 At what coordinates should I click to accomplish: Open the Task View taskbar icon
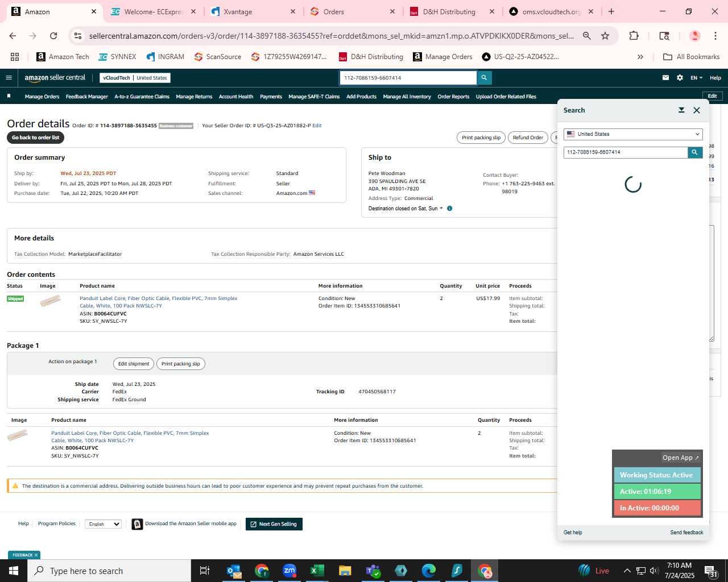205,571
